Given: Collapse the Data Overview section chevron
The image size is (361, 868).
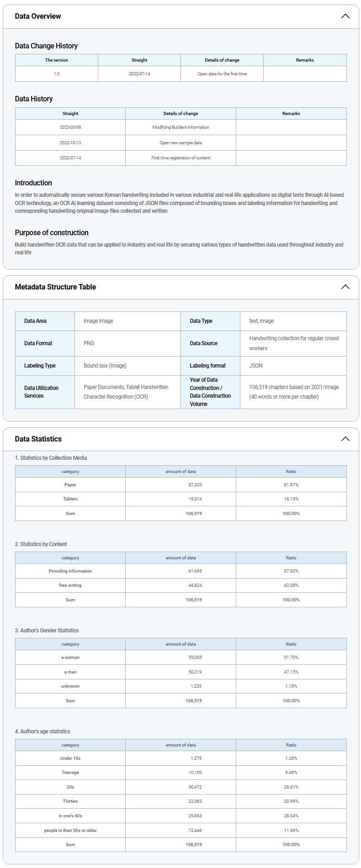Looking at the screenshot, I should (x=345, y=16).
